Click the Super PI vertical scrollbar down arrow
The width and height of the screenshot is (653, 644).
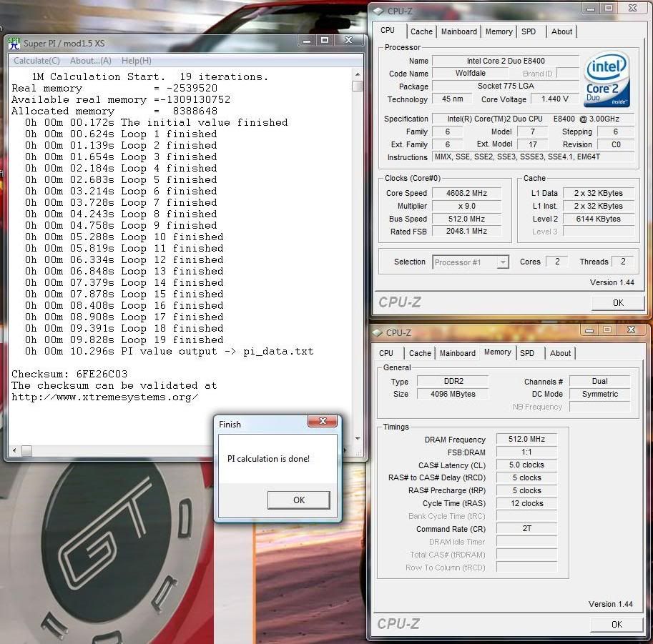point(358,439)
